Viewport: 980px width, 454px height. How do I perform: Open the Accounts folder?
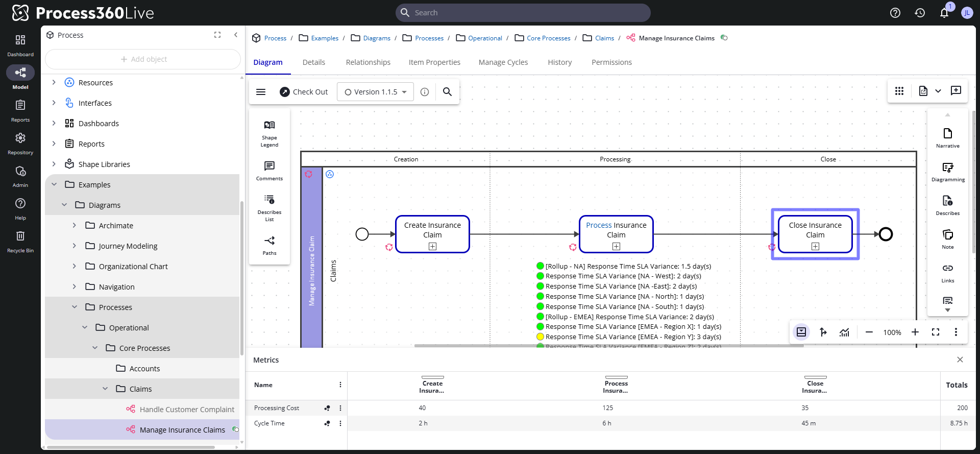(144, 368)
